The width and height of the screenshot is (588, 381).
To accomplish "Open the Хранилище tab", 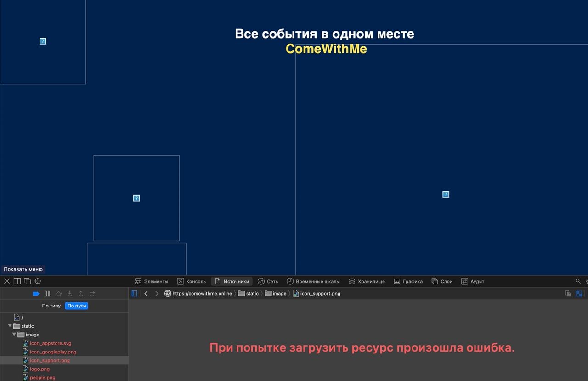I will [x=367, y=281].
